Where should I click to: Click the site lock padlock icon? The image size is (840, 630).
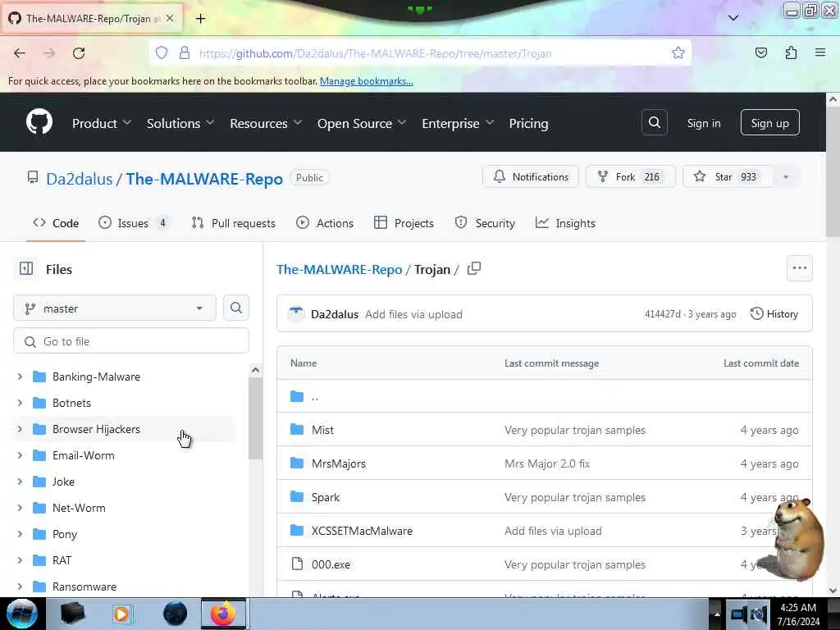tap(185, 53)
